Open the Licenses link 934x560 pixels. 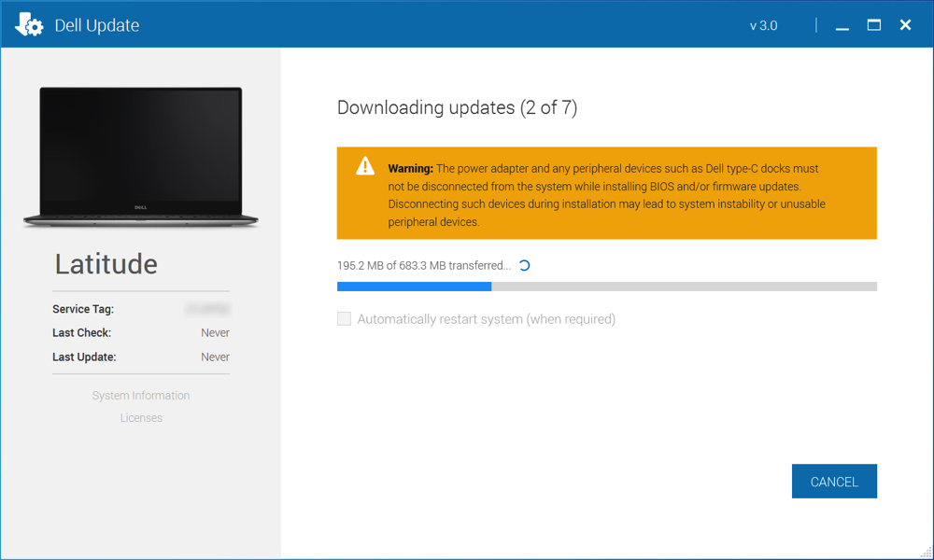(x=141, y=418)
